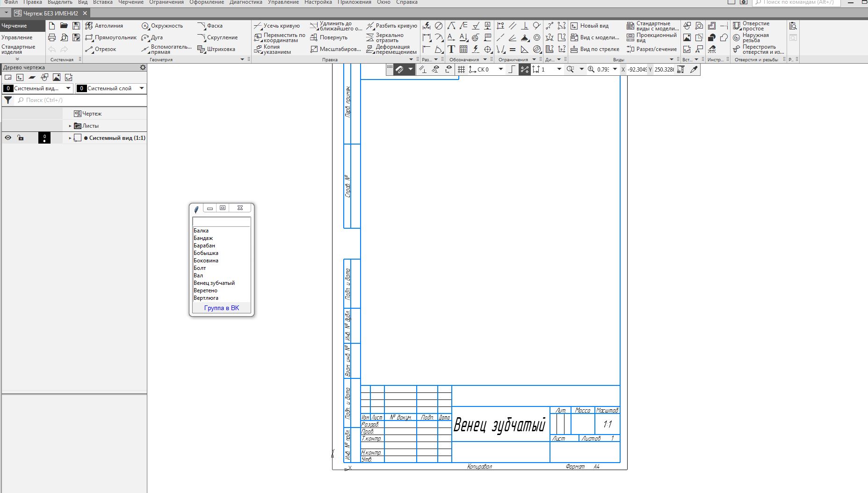Image resolution: width=868 pixels, height=493 pixels.
Task: Toggle the lock icon for Системный вид
Action: (20, 138)
